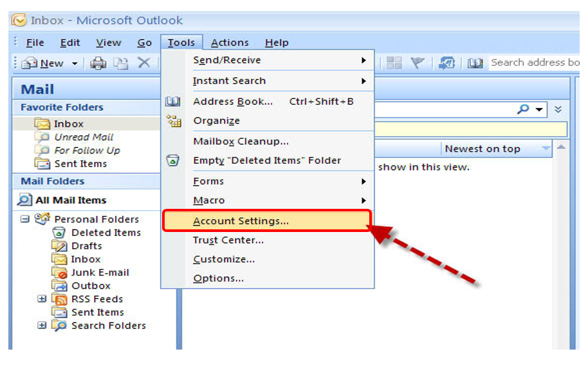Open the New button dropdown arrow
The image size is (588, 365).
point(75,64)
